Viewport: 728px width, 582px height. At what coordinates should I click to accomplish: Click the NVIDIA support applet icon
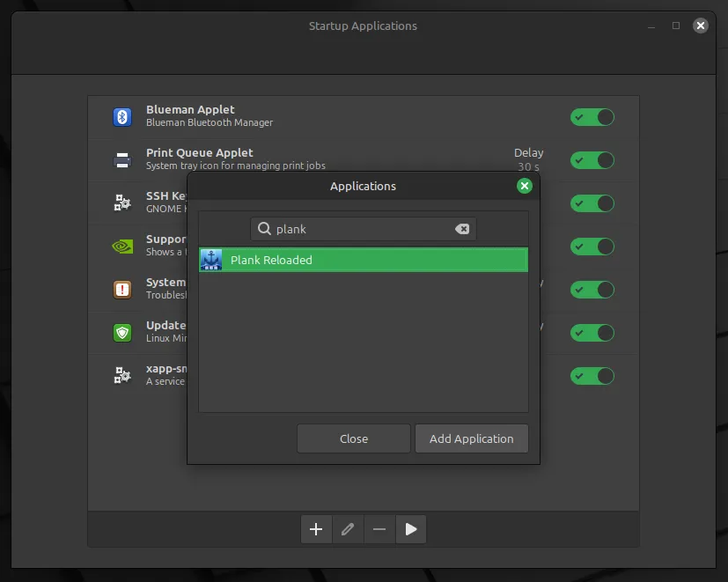(122, 247)
